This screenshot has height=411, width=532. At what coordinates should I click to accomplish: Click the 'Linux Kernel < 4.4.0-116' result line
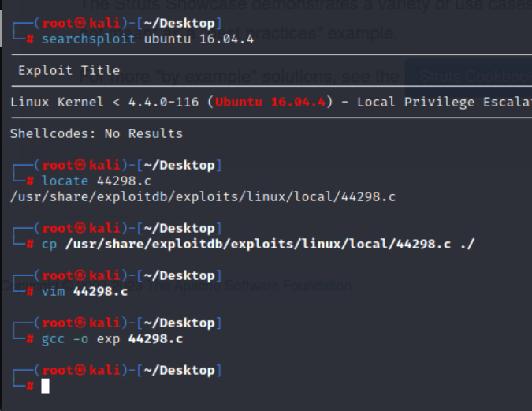click(271, 103)
